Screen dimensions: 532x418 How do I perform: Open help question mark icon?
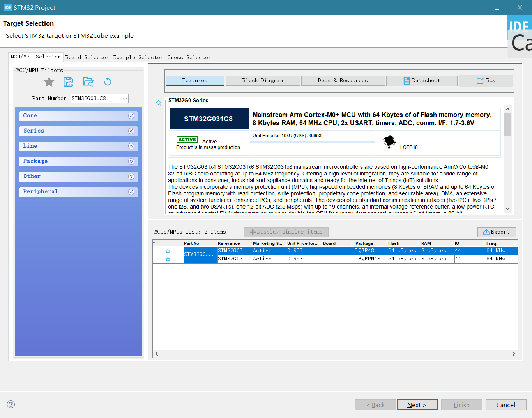click(x=11, y=404)
